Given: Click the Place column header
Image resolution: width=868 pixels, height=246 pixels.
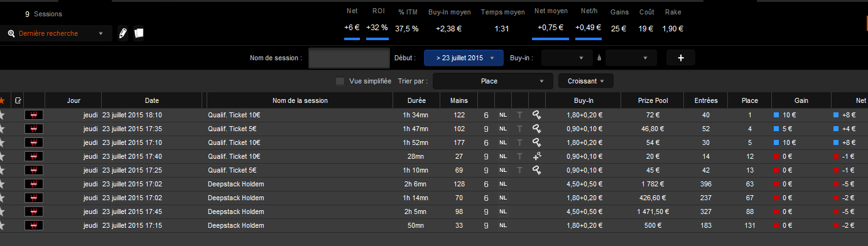Looking at the screenshot, I should tap(749, 100).
